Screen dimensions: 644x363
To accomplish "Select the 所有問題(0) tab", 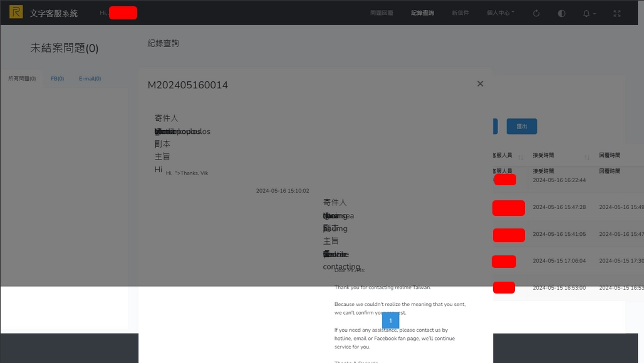I will 22,78.
